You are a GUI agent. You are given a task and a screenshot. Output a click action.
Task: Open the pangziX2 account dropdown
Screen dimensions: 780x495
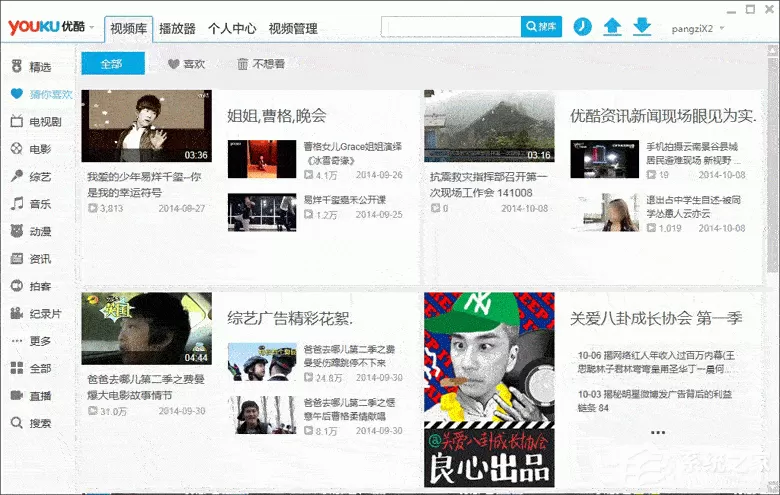697,28
